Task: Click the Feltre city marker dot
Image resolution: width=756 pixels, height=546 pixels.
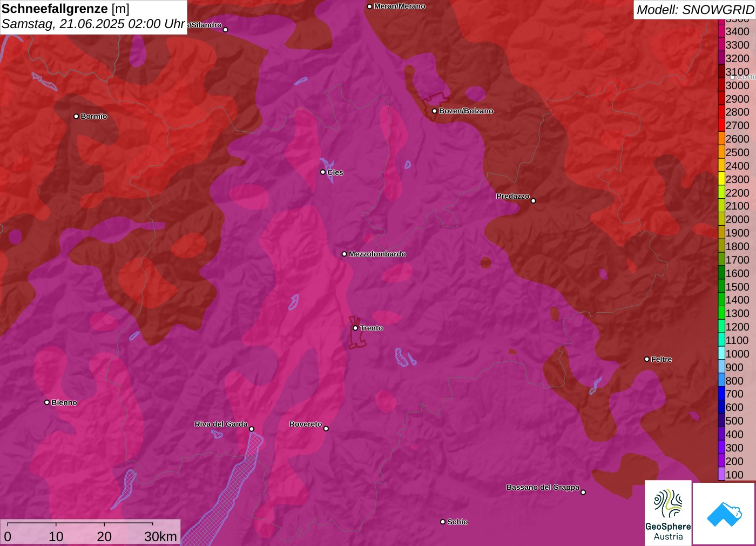Action: point(647,359)
